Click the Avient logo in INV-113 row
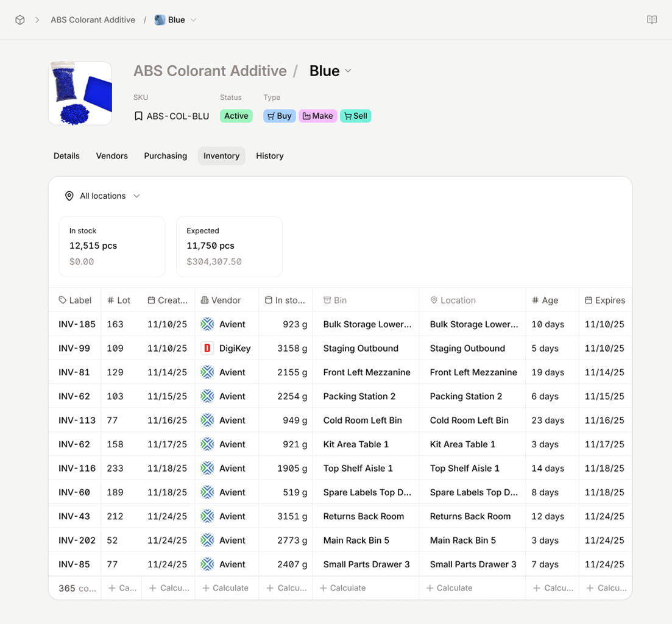 (x=207, y=420)
